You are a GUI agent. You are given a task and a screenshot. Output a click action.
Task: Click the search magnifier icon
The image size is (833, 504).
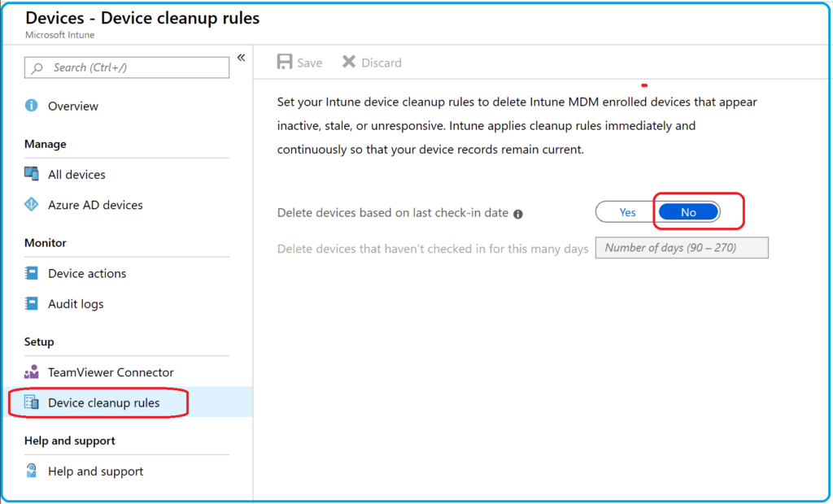tap(36, 67)
